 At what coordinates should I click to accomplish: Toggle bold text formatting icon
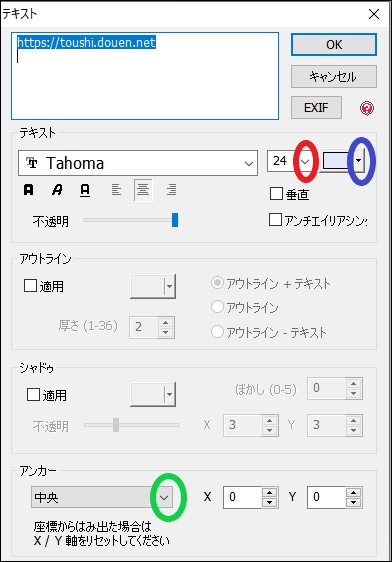(29, 190)
